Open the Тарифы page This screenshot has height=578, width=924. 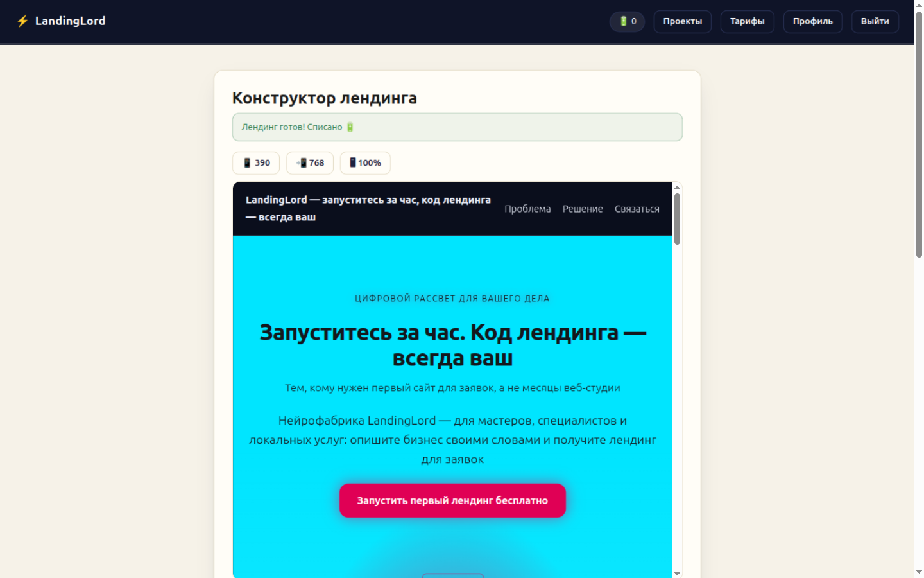click(747, 21)
